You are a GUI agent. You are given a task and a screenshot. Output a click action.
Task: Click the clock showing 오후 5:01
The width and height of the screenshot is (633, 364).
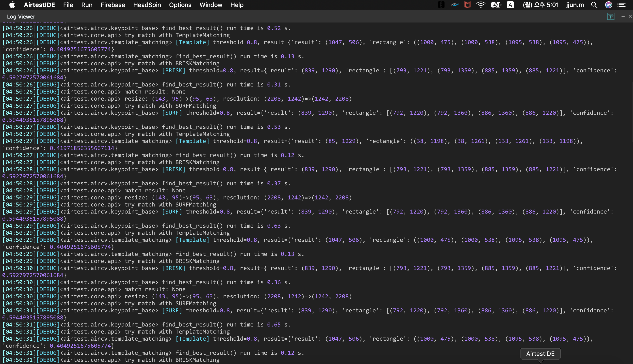541,5
